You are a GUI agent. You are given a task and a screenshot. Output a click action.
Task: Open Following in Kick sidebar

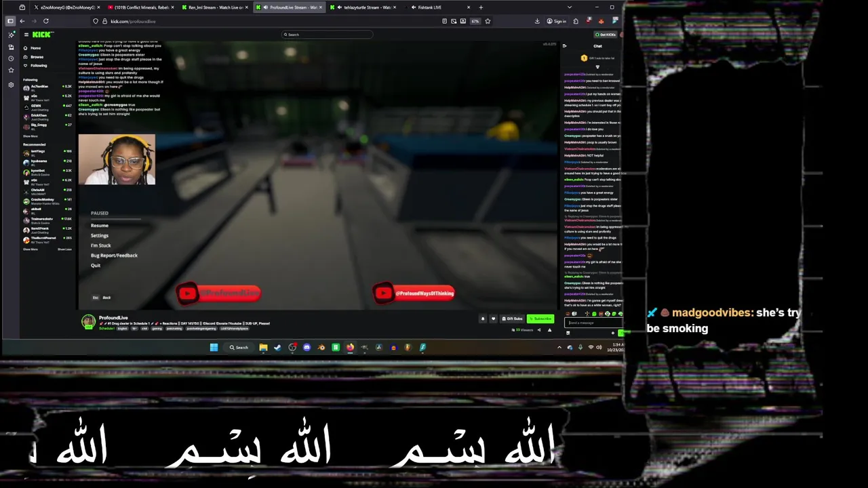[x=35, y=66]
